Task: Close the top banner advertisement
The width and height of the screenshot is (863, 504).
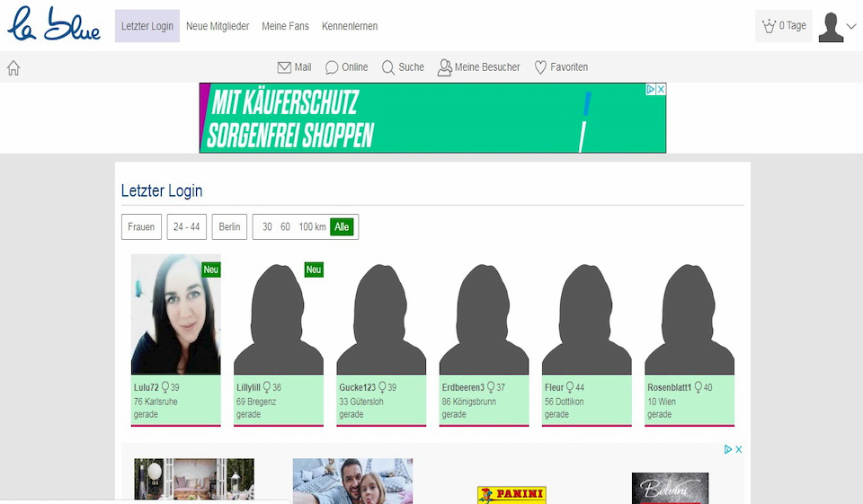Action: 661,90
